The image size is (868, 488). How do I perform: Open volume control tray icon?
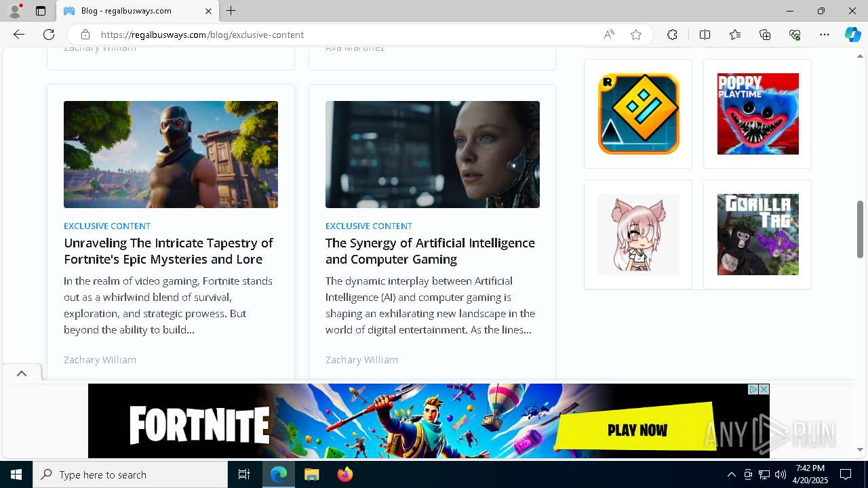pos(781,474)
